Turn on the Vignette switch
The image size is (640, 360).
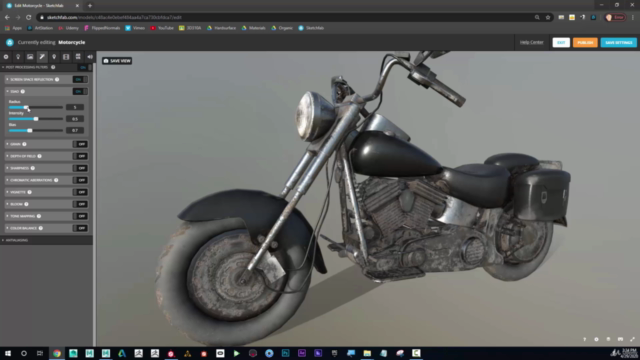pos(80,192)
